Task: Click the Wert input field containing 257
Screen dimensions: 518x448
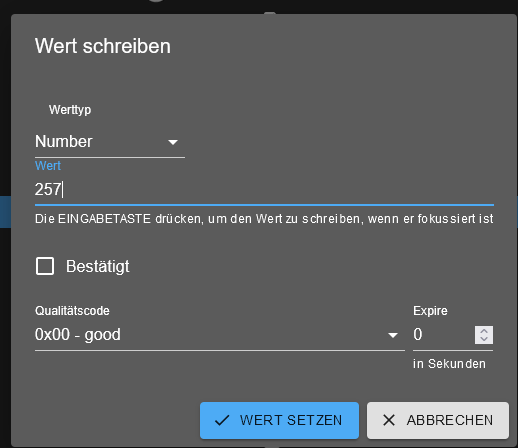Action: [264, 189]
